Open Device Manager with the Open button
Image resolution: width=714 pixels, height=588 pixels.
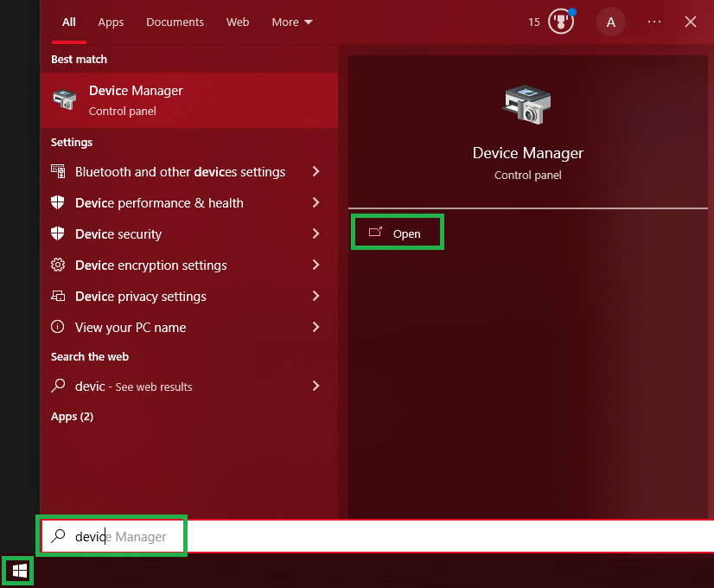click(x=398, y=233)
